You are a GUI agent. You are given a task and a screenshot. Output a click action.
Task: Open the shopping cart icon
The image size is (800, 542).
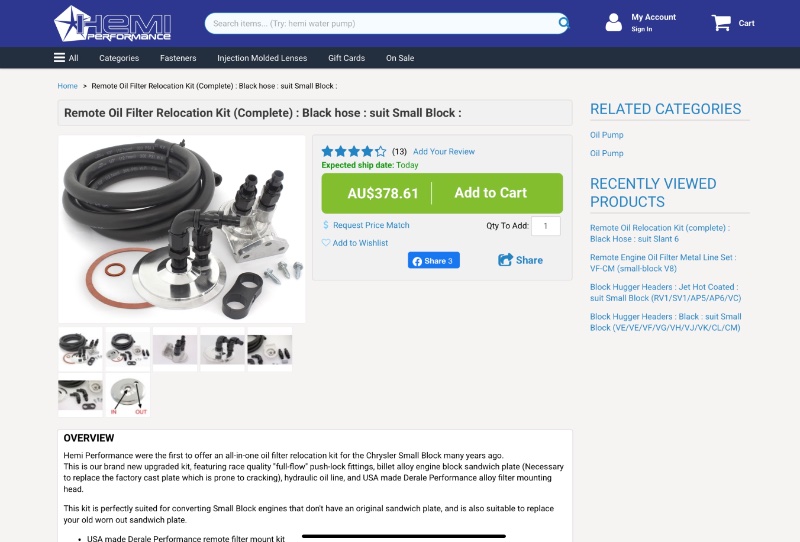(721, 22)
